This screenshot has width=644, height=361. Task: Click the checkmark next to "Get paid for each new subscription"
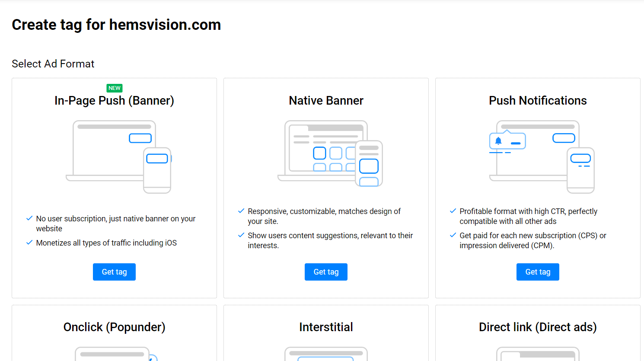453,235
